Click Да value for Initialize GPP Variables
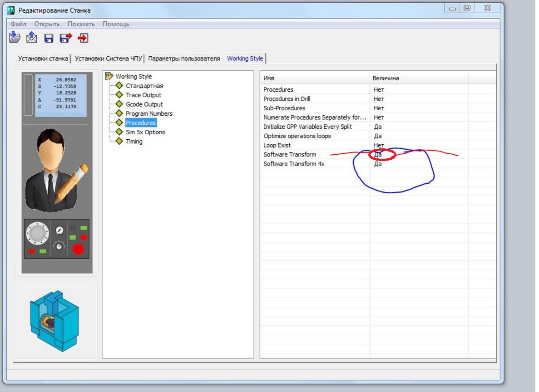 tap(378, 127)
